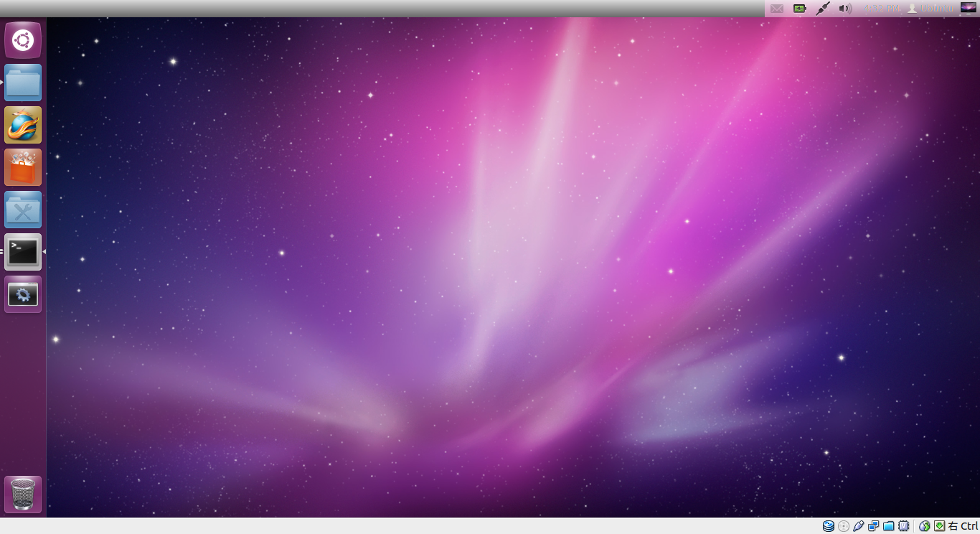The width and height of the screenshot is (980, 534).
Task: Click the VirtualBox USB devices icon
Action: click(x=859, y=526)
